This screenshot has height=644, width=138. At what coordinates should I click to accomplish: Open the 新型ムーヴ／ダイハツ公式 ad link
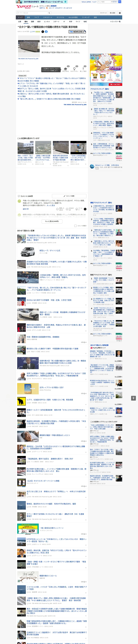(50, 251)
